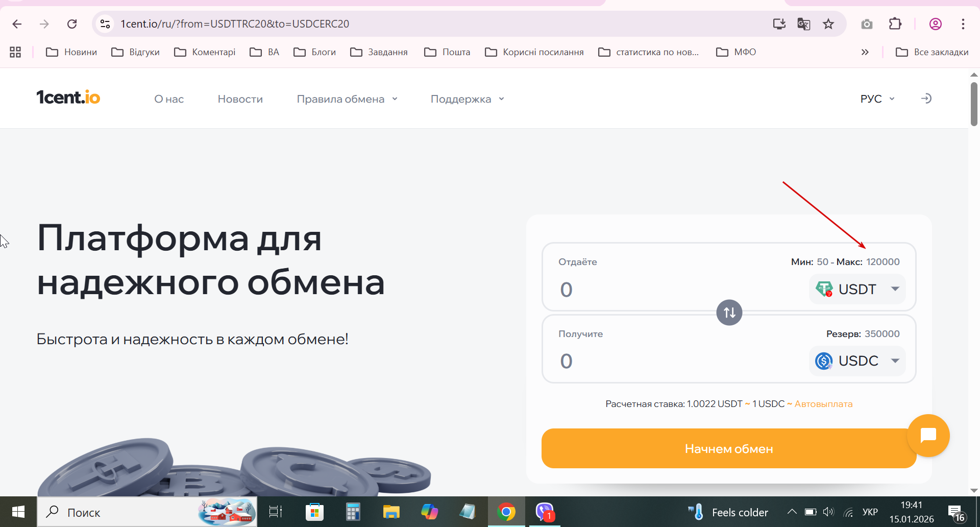Reload the page with the refresh icon

click(x=72, y=24)
